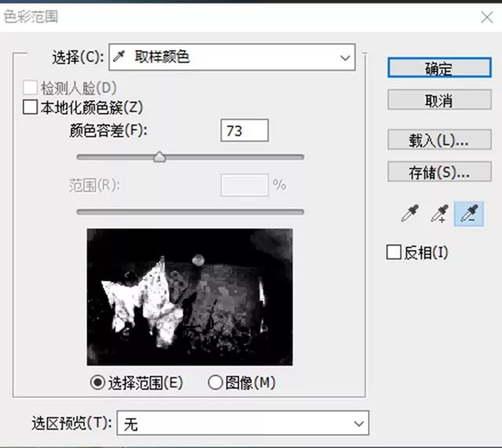Toggle the 反相(I) invert checkbox
This screenshot has height=448, width=502.
click(394, 252)
